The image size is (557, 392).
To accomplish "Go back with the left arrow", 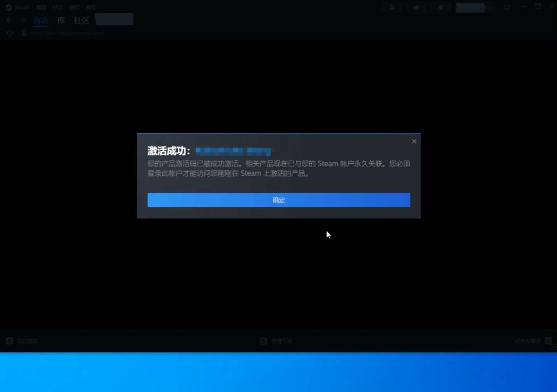I will click(x=9, y=20).
